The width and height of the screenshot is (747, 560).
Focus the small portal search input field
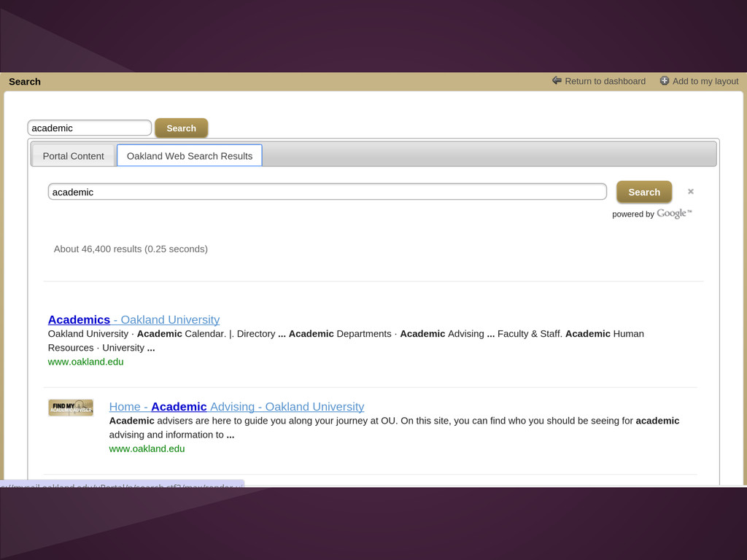tap(90, 128)
